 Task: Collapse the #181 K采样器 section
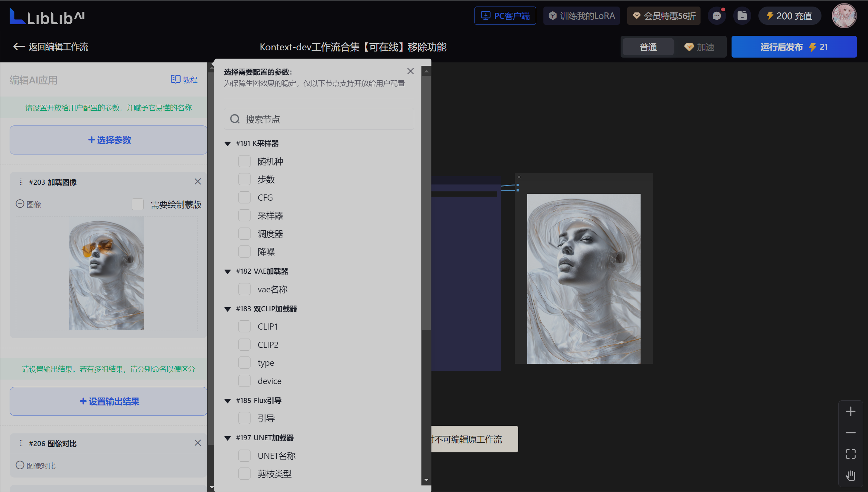(227, 143)
